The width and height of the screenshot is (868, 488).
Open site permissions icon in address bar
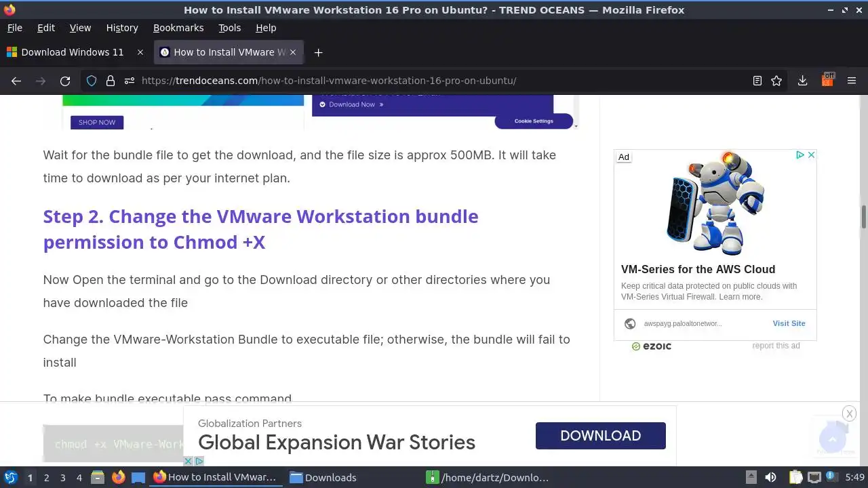(x=130, y=81)
